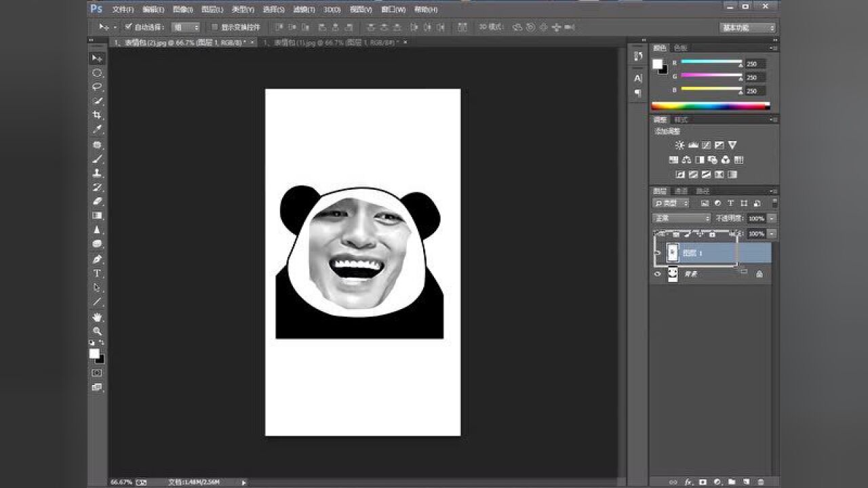The image size is (868, 488).
Task: Select the Sharpen/Blur tool
Action: pos(97,230)
